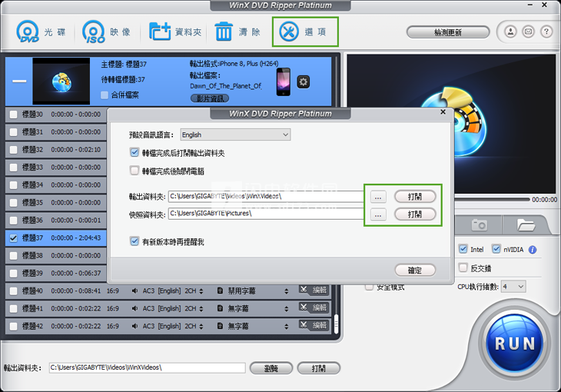Click the iPhone device profile image
This screenshot has height=392, width=561.
(x=284, y=81)
